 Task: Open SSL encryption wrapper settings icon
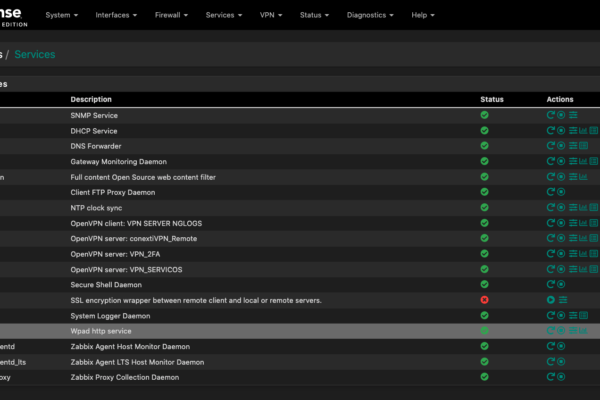(x=563, y=300)
